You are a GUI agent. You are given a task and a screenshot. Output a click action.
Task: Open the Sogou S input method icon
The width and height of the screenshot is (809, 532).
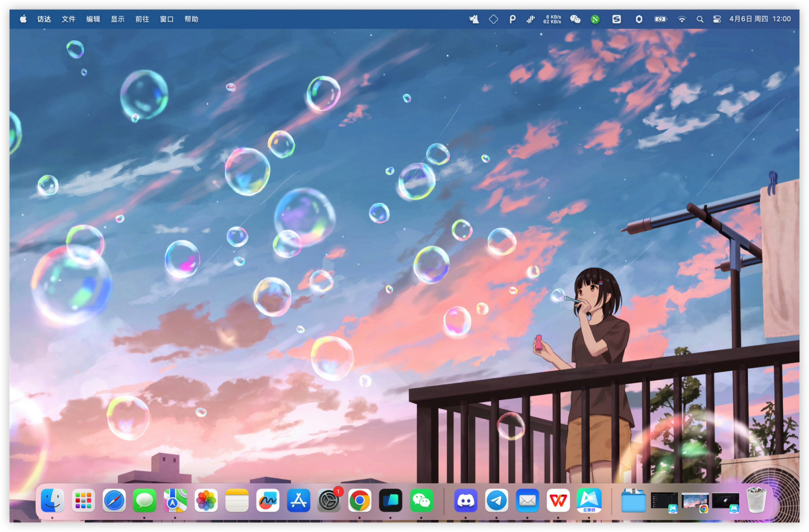(x=616, y=19)
